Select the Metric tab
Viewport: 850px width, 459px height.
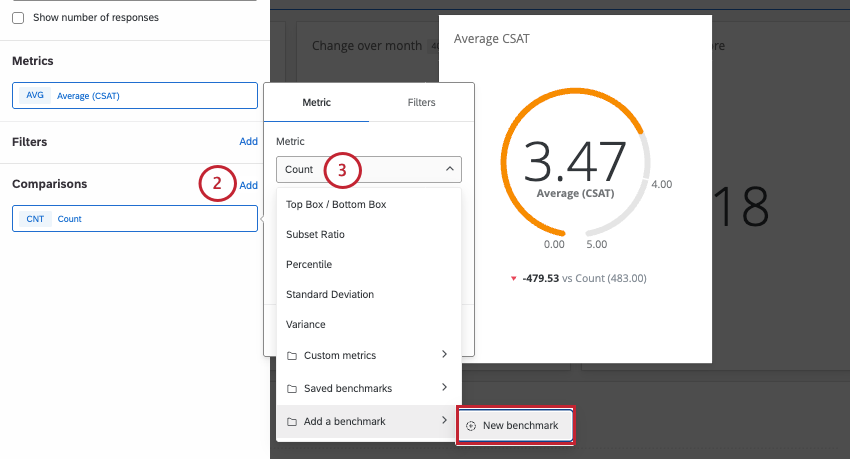coord(317,102)
